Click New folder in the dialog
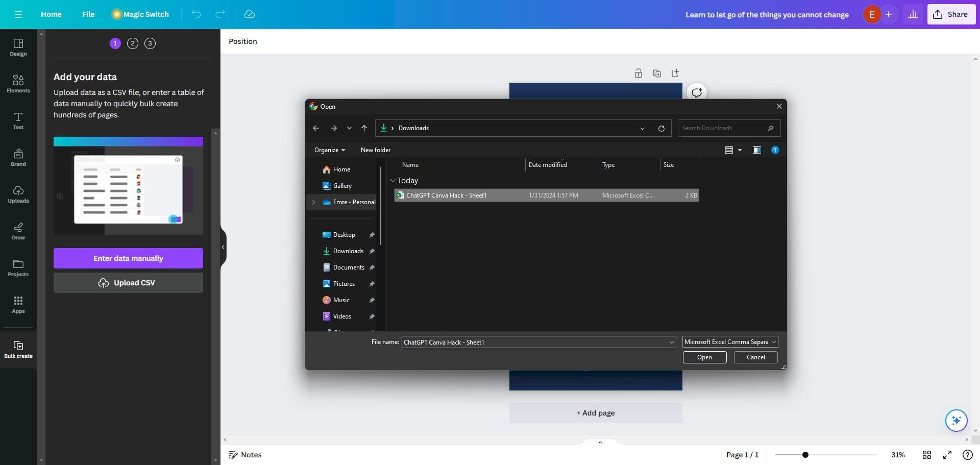The height and width of the screenshot is (465, 980). point(376,150)
